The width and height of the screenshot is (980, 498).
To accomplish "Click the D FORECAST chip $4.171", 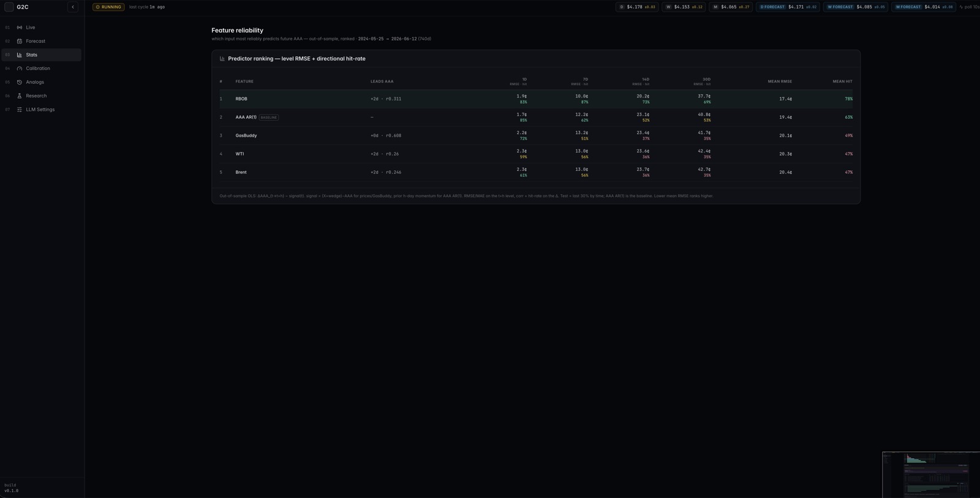I will click(x=788, y=7).
